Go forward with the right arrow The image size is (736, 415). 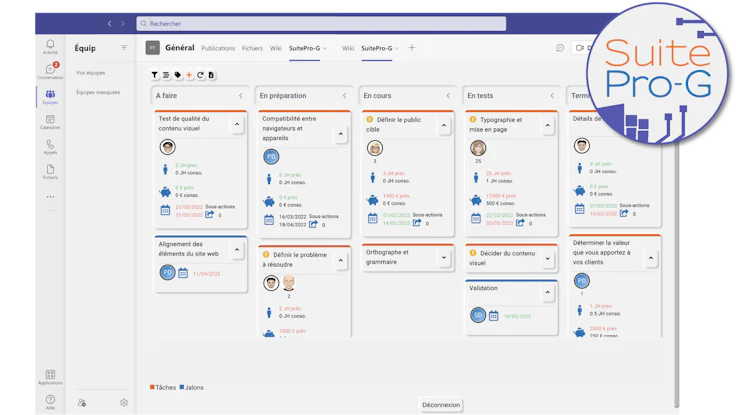tap(123, 23)
